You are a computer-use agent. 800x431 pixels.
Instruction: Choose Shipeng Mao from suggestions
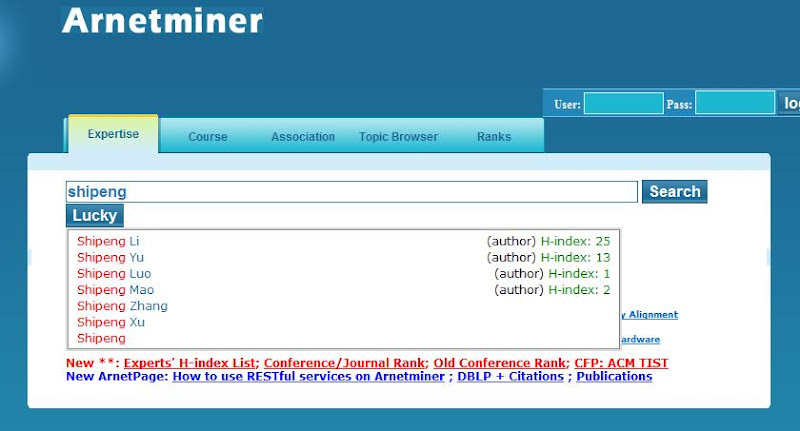(344, 290)
